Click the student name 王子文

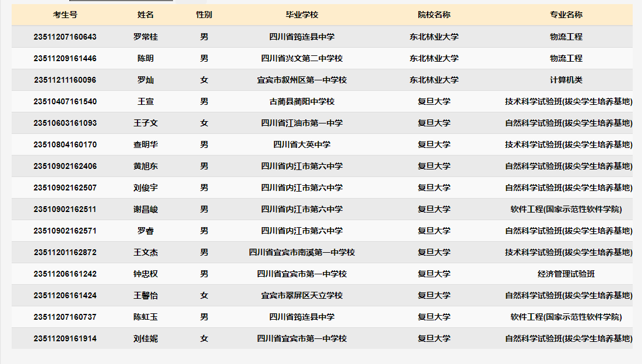(x=145, y=123)
